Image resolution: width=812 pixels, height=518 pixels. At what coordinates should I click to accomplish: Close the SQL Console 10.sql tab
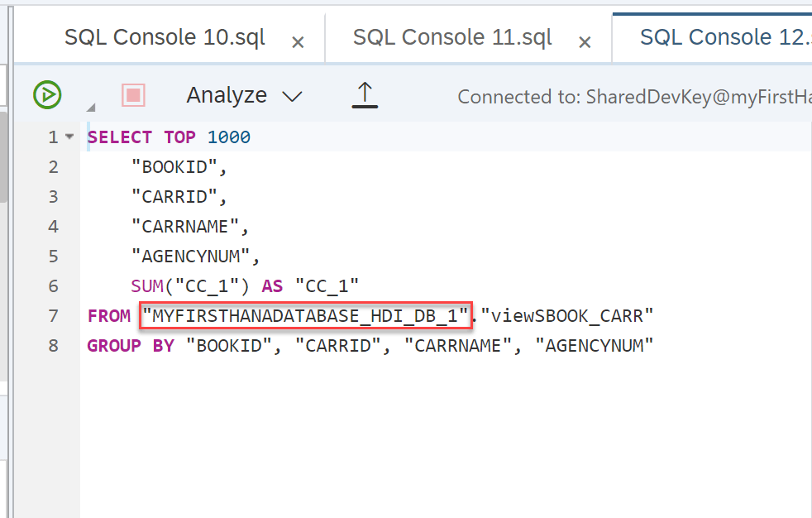298,42
